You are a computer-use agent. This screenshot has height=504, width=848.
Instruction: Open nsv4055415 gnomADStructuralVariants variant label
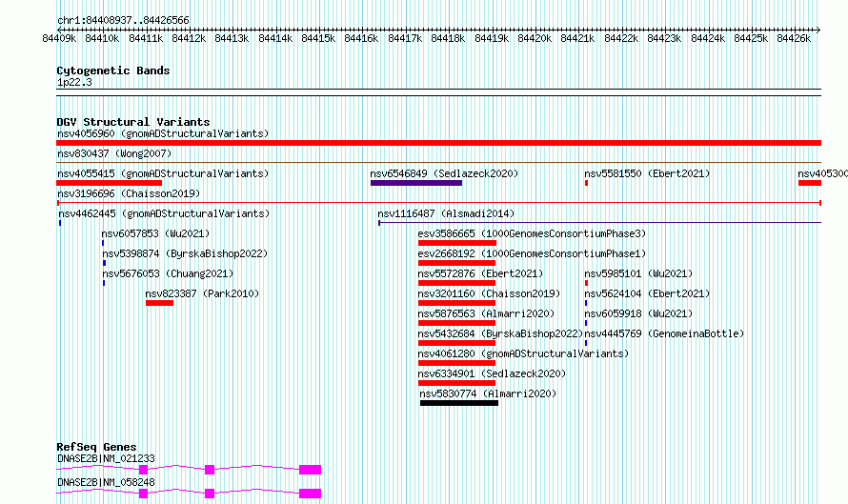coord(163,173)
